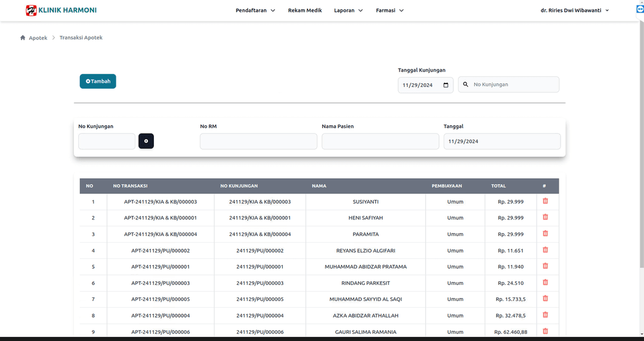Click the home icon in breadcrumb

tap(23, 38)
